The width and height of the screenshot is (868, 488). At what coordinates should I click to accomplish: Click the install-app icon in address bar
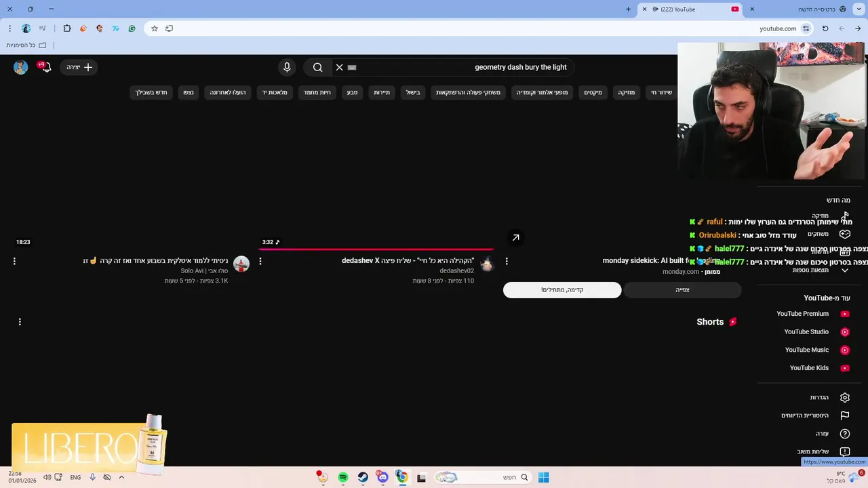tap(170, 28)
